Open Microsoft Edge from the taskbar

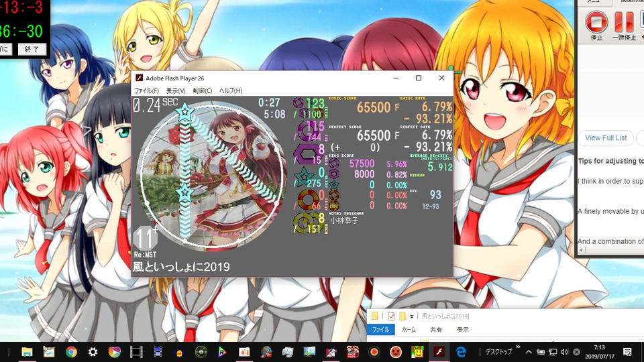461,352
